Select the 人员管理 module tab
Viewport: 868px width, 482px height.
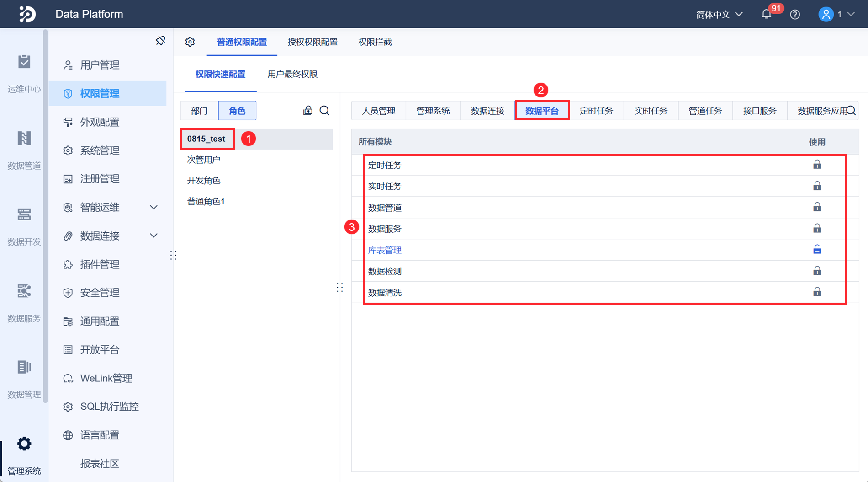(x=379, y=111)
